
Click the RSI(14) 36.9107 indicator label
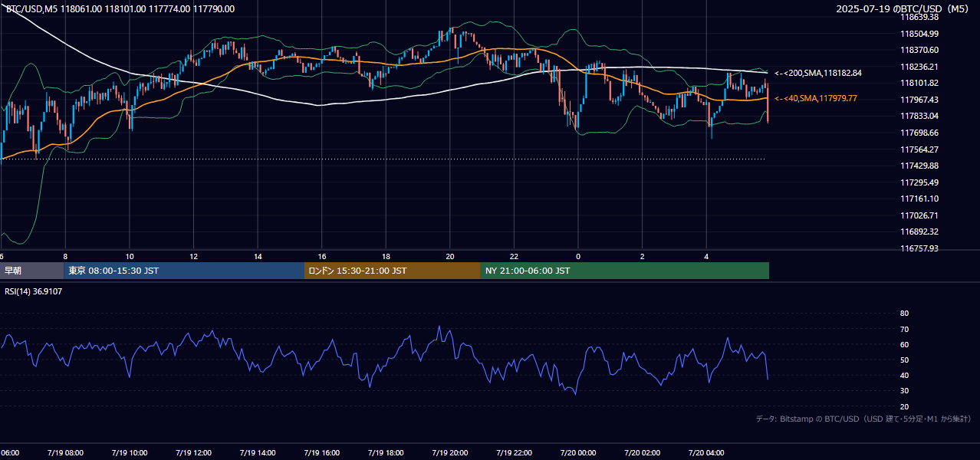click(34, 291)
